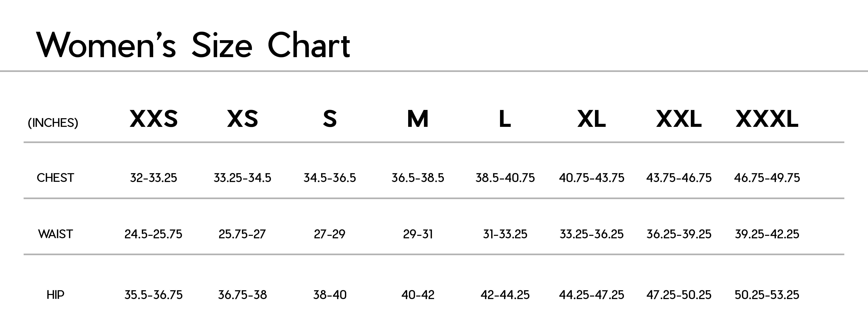Click chest measurement 46.75-49.75

(767, 178)
